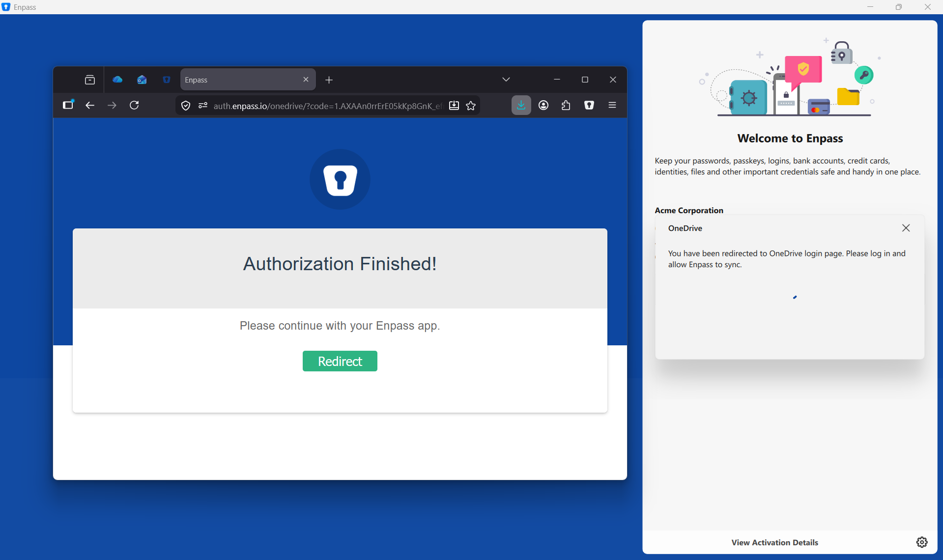Select the active Enpass tab

coord(248,80)
